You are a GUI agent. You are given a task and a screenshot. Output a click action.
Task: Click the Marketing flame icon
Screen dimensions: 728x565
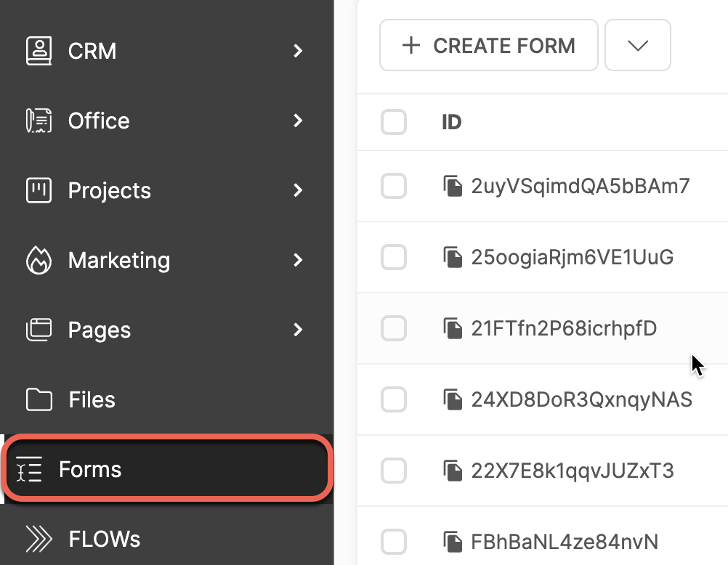[x=39, y=260]
